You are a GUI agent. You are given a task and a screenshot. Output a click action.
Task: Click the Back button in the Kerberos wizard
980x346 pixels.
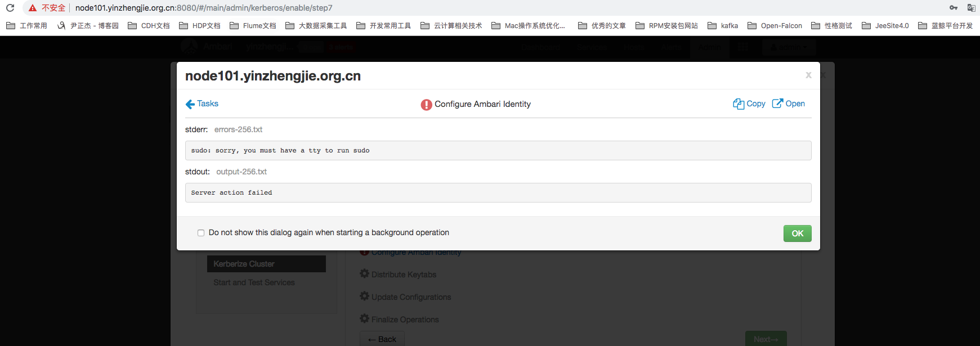382,339
